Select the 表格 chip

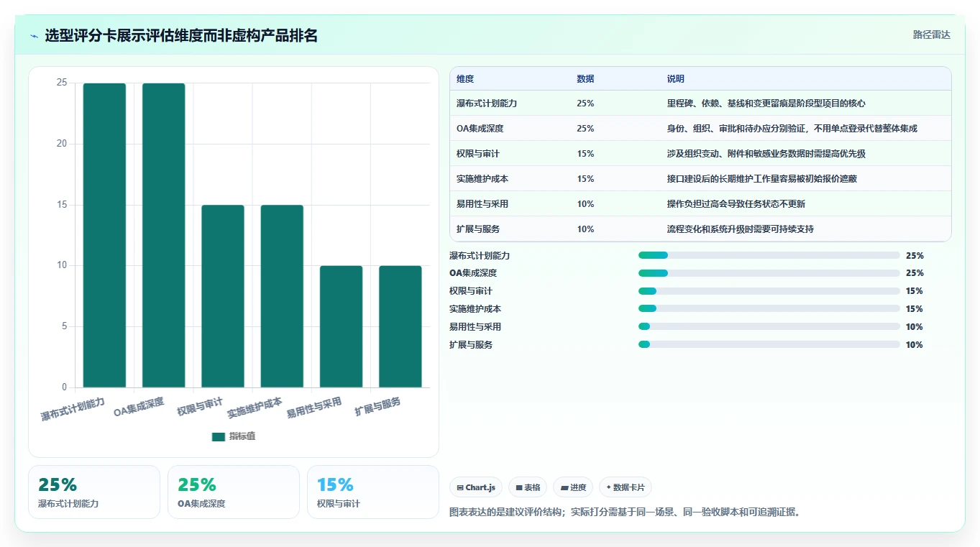tap(528, 487)
